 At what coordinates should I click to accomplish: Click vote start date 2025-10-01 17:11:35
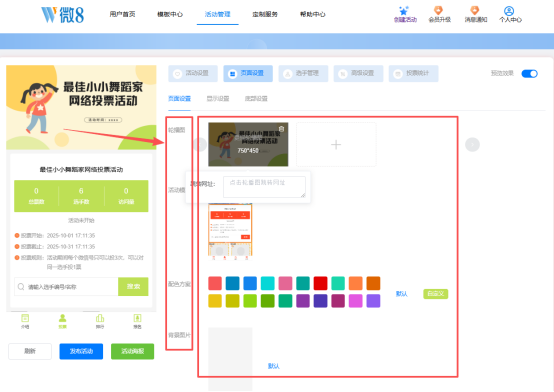(x=71, y=235)
